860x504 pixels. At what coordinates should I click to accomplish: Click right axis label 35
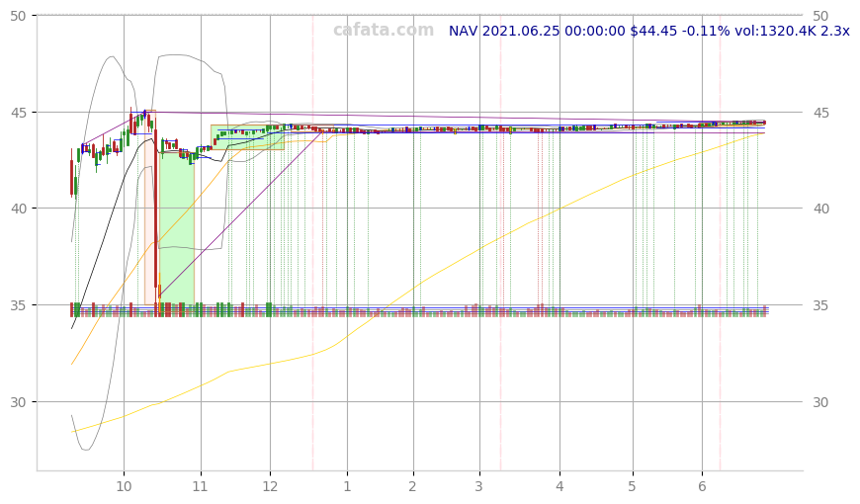[820, 305]
